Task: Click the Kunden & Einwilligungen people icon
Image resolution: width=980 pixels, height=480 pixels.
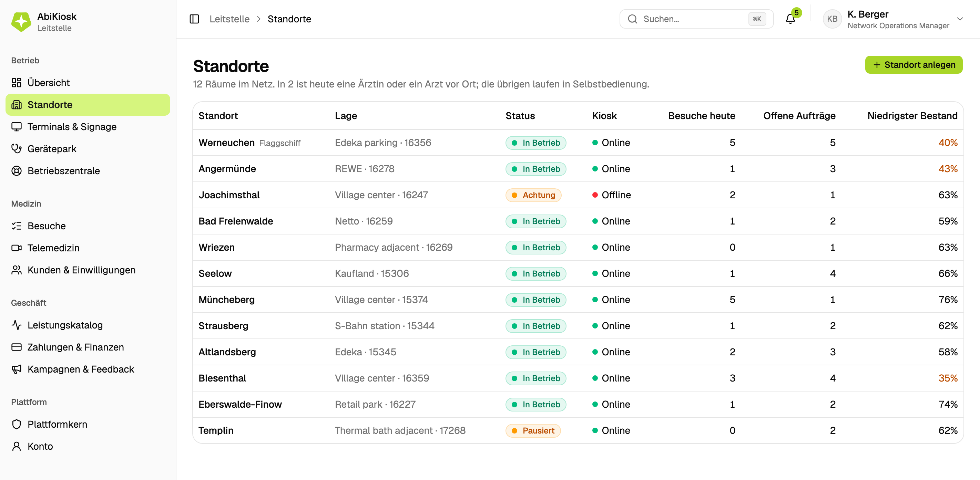Action: 16,270
